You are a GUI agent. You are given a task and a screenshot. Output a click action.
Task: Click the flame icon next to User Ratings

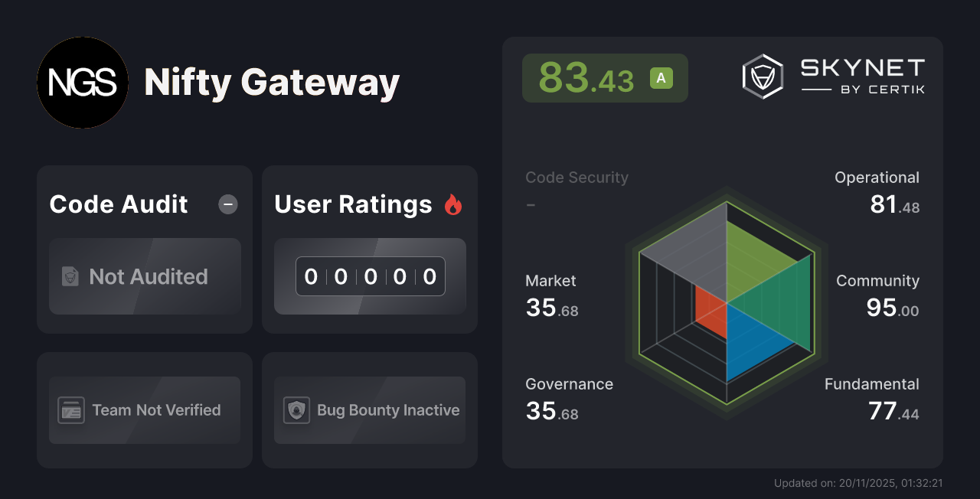[453, 204]
